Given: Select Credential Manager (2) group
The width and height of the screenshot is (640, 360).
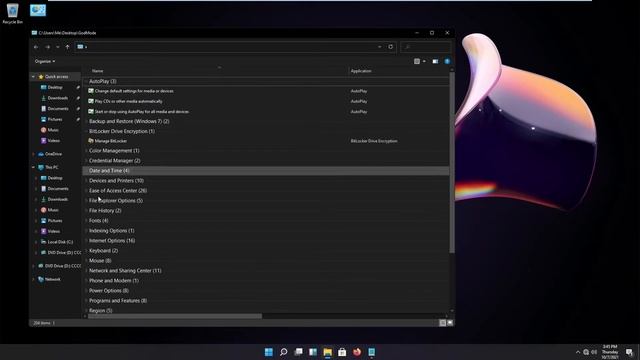Looking at the screenshot, I should [x=115, y=161].
